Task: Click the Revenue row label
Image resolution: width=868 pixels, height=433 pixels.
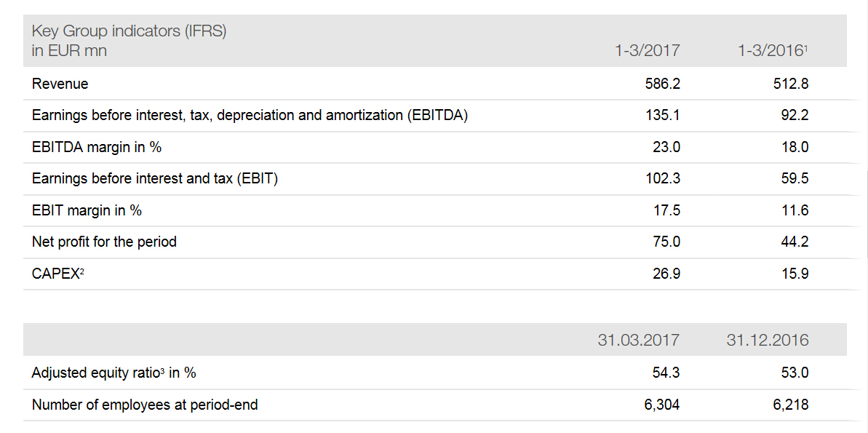Action: [x=60, y=84]
